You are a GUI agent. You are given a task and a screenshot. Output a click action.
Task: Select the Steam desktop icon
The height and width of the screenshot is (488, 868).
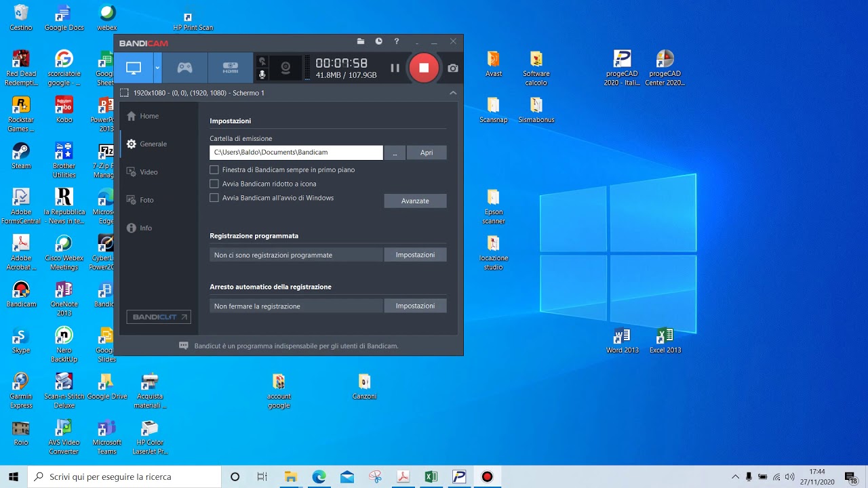tap(21, 156)
